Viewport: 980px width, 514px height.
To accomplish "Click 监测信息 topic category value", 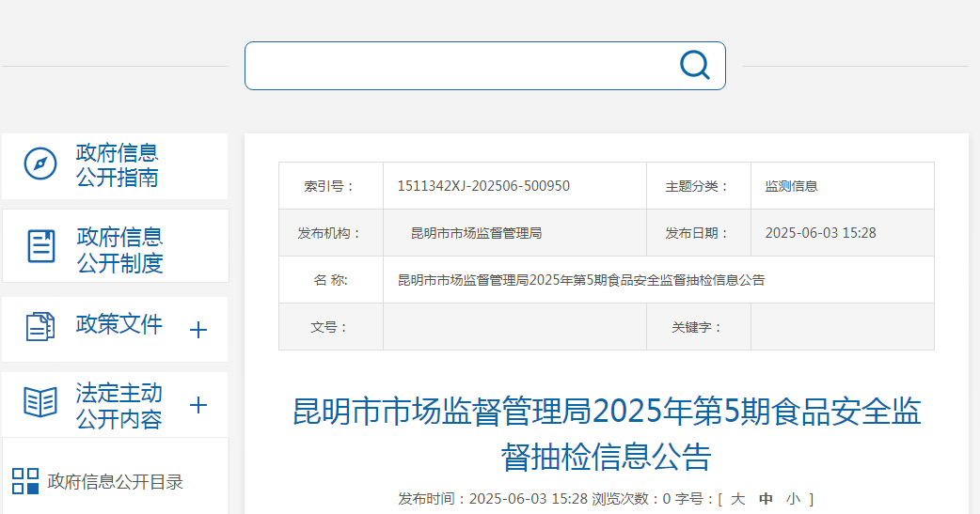I will coord(791,186).
